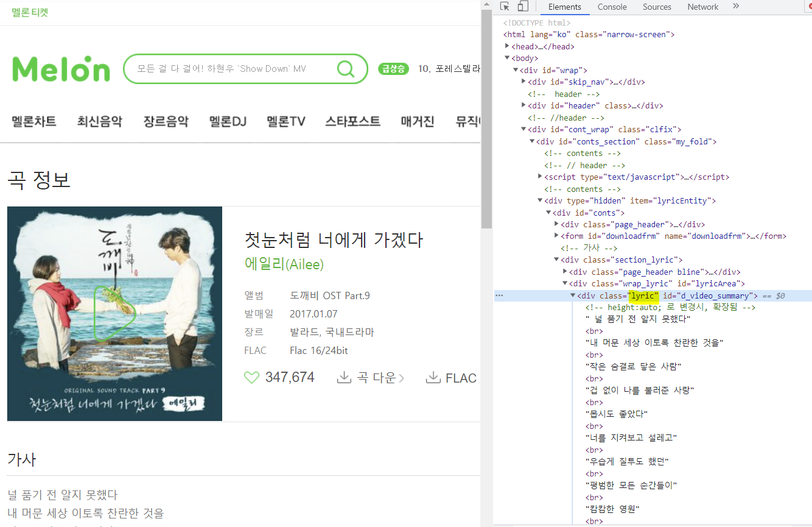Select DOM text "작은 숨결로 닿은 사람"
The width and height of the screenshot is (812, 527).
633,367
